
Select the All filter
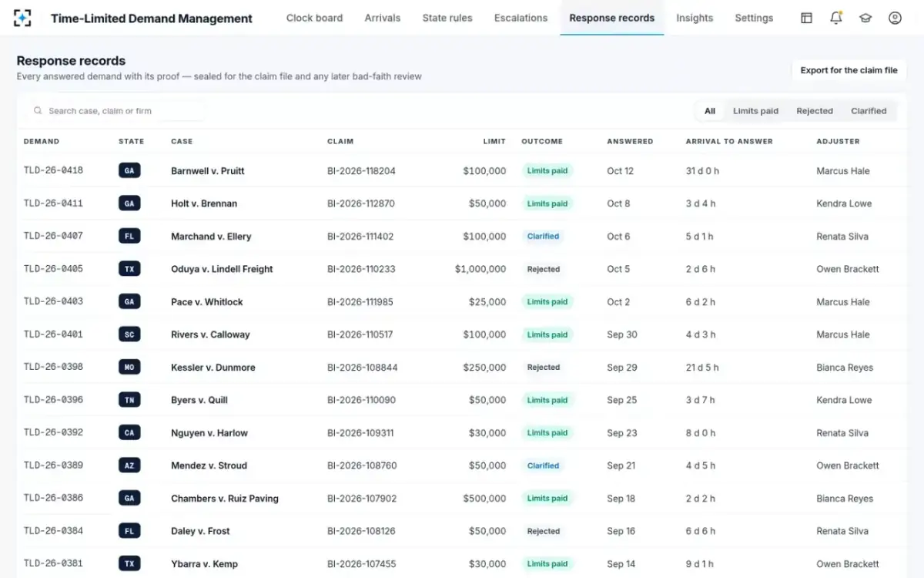pyautogui.click(x=710, y=111)
